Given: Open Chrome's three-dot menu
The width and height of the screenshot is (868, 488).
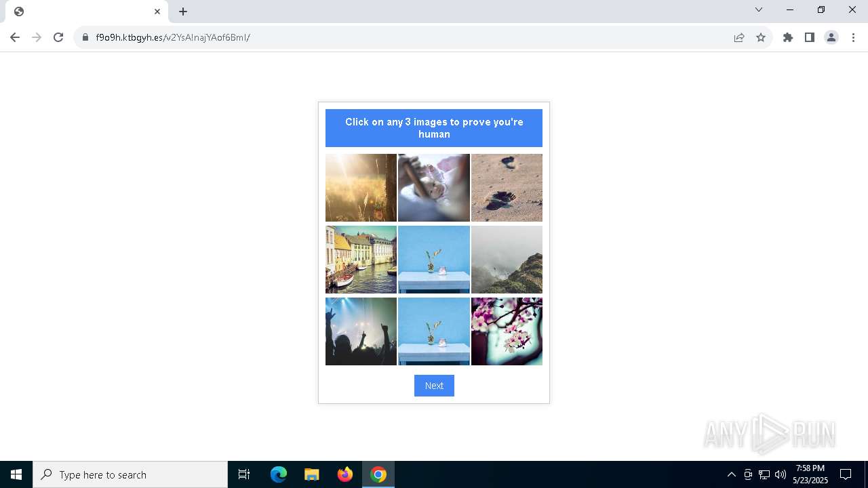Looking at the screenshot, I should (x=853, y=37).
